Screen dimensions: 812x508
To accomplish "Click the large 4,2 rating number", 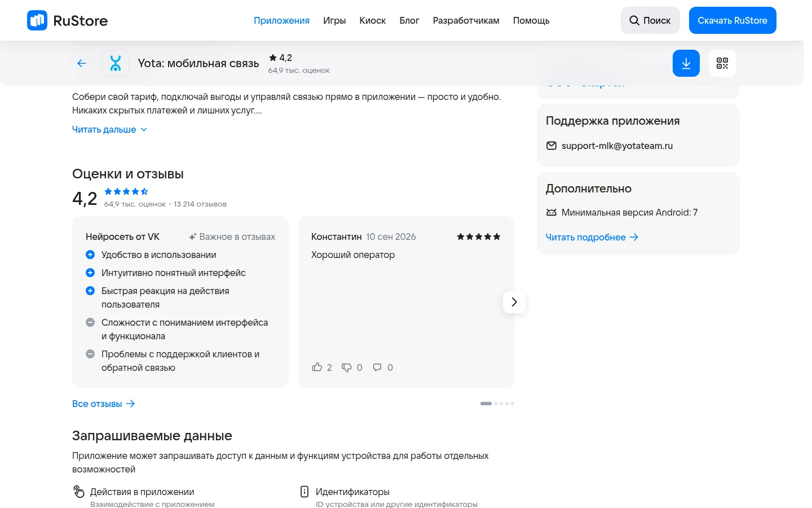I will [85, 198].
